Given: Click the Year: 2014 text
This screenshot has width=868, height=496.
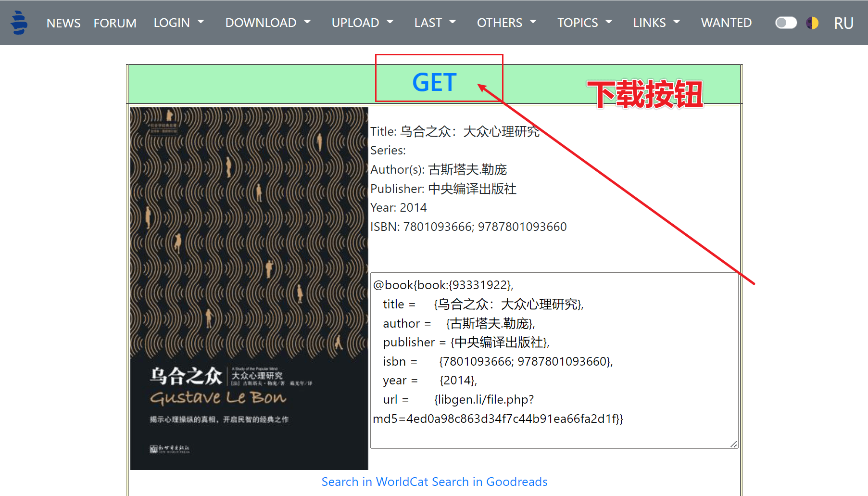Looking at the screenshot, I should 399,207.
